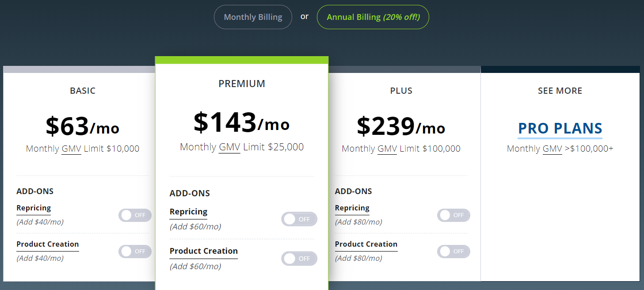The width and height of the screenshot is (644, 290).
Task: Click the GMV term under the Premium price
Action: 229,147
